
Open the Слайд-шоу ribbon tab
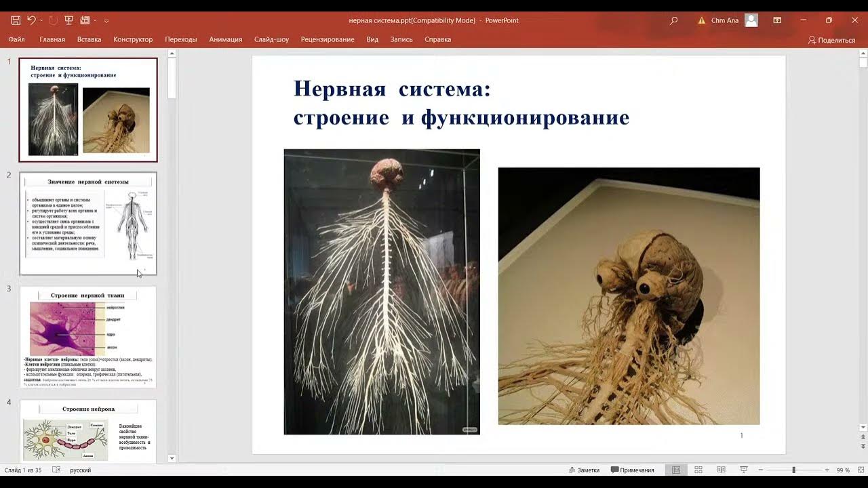271,39
